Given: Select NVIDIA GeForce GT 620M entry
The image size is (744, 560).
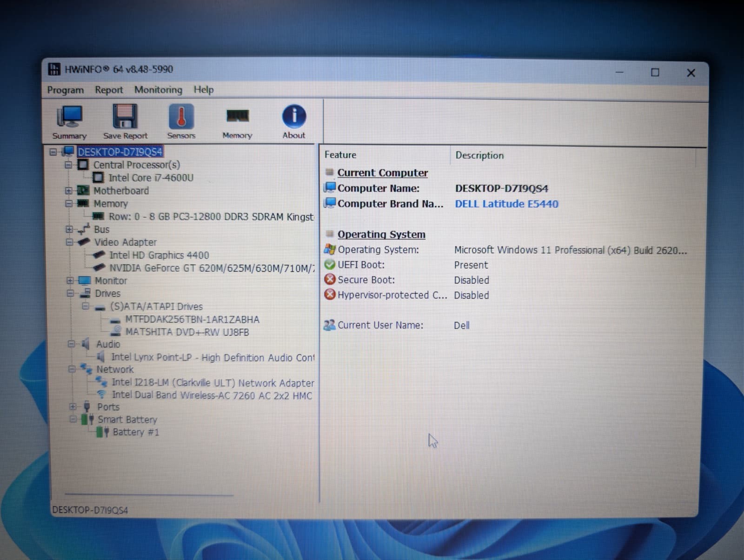Looking at the screenshot, I should [x=212, y=268].
